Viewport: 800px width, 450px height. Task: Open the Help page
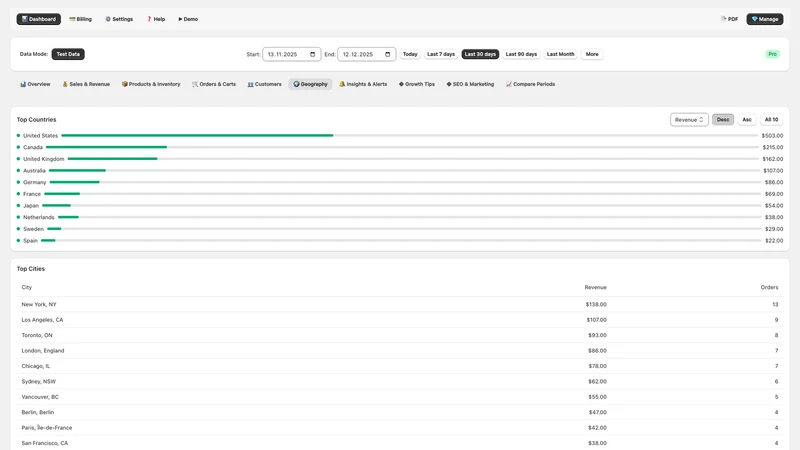(156, 19)
